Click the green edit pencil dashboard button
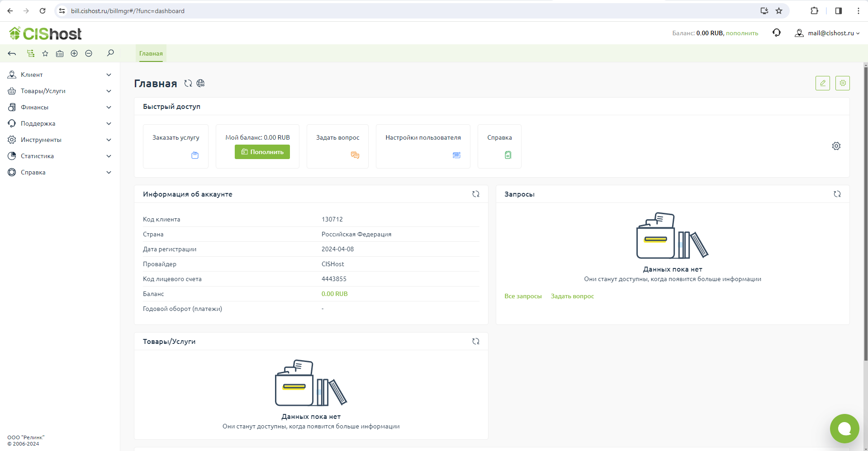 click(822, 83)
